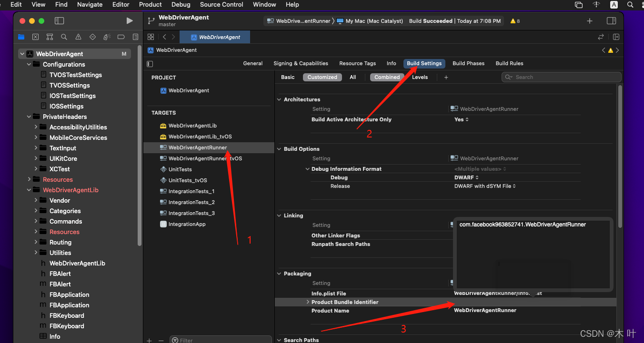
Task: Add an editor on the right
Action: click(x=616, y=37)
